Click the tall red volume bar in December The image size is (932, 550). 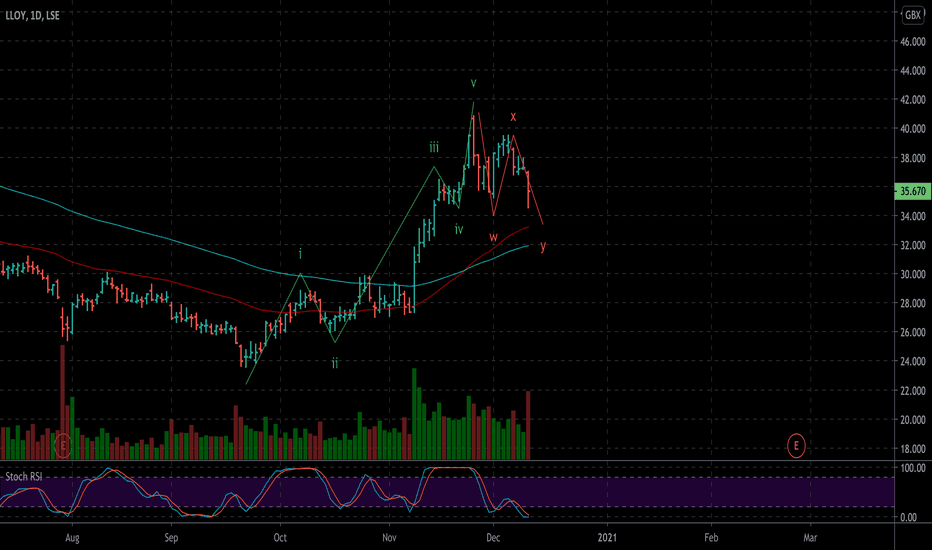(x=528, y=425)
